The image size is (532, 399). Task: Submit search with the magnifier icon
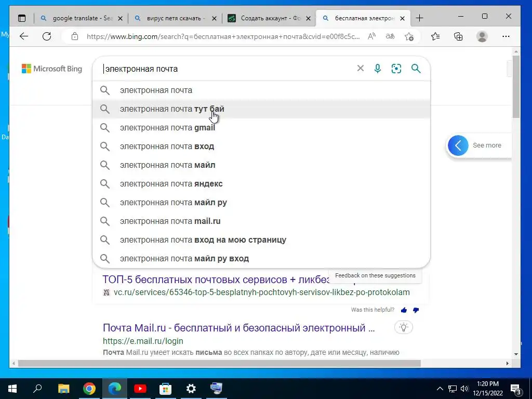pos(416,69)
